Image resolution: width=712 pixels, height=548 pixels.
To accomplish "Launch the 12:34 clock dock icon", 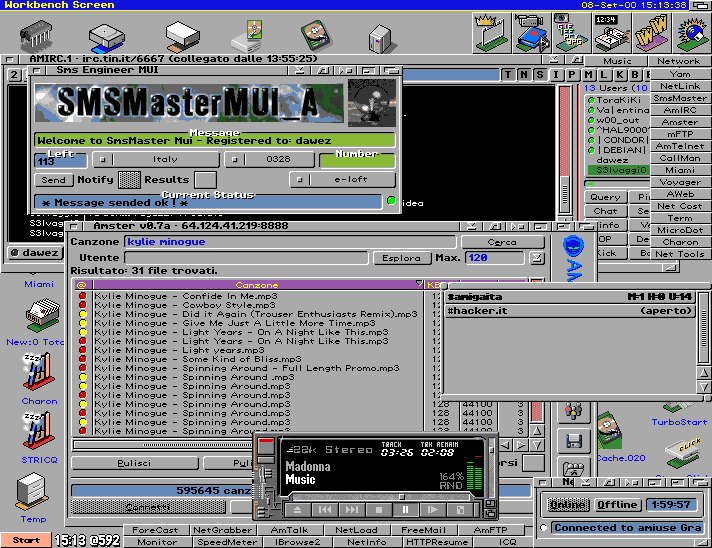I will coord(611,33).
